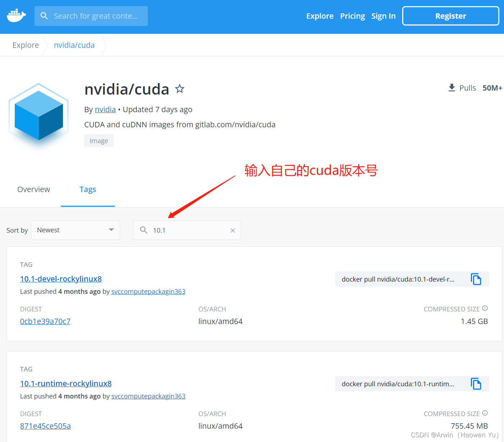Open the Pricing page
The height and width of the screenshot is (442, 504).
pos(353,16)
